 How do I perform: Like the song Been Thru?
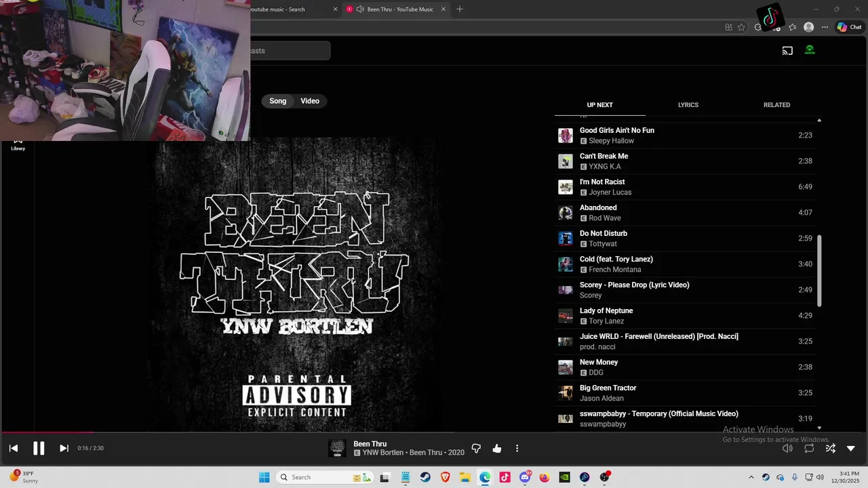(497, 448)
